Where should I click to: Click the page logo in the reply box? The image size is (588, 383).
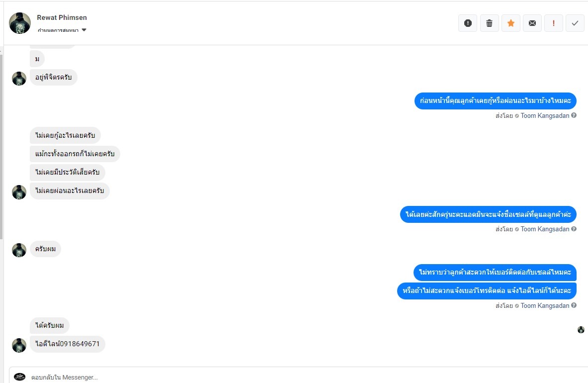[20, 377]
